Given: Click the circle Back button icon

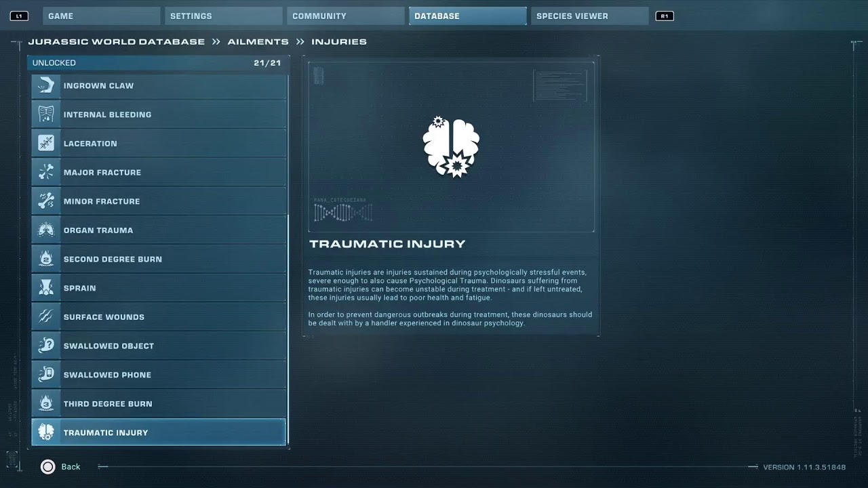Looking at the screenshot, I should pos(47,466).
